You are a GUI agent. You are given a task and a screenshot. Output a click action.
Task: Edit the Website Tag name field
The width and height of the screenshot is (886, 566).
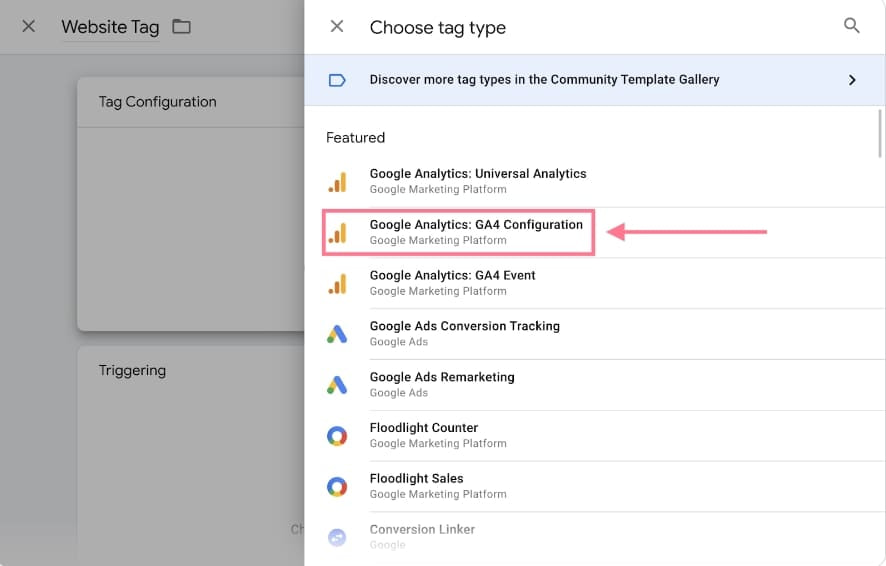point(110,27)
